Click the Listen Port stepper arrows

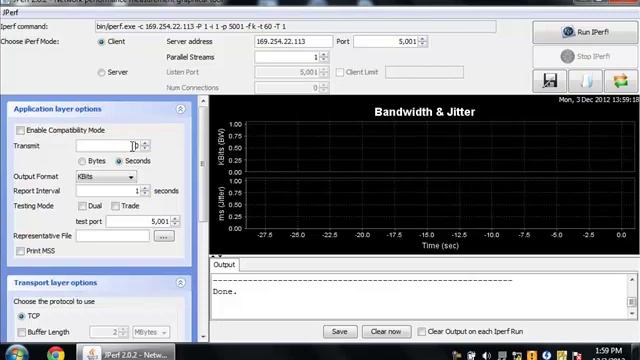[324, 72]
